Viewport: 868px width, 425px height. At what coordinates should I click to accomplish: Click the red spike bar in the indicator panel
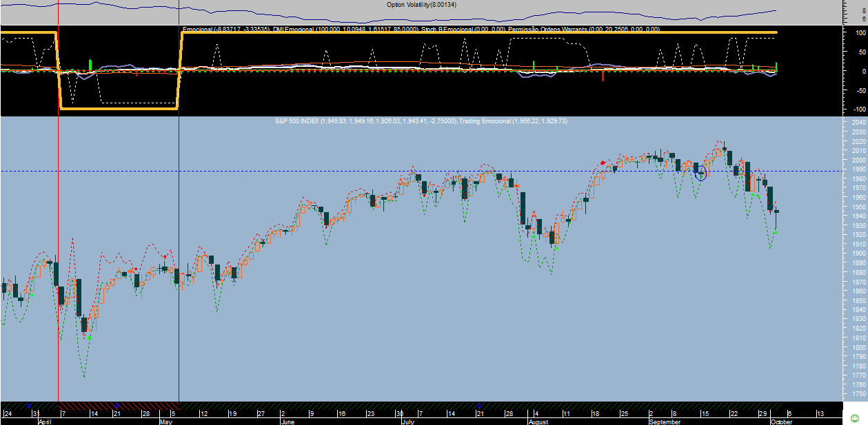tap(603, 74)
